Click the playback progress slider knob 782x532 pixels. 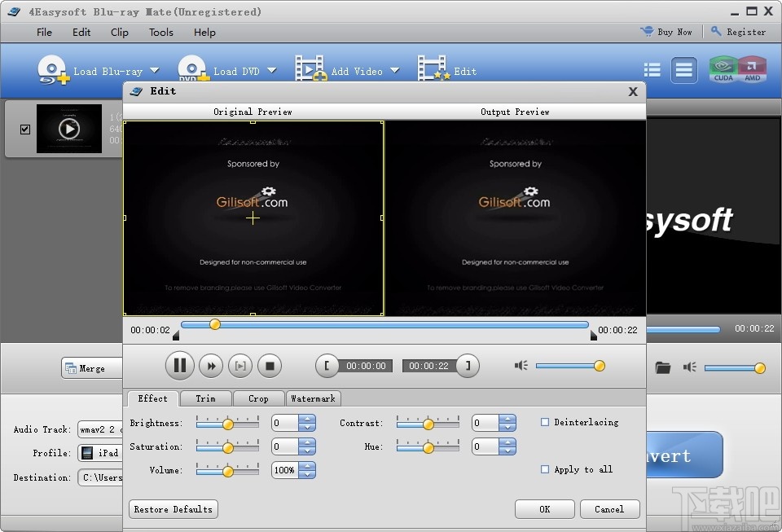[x=215, y=324]
